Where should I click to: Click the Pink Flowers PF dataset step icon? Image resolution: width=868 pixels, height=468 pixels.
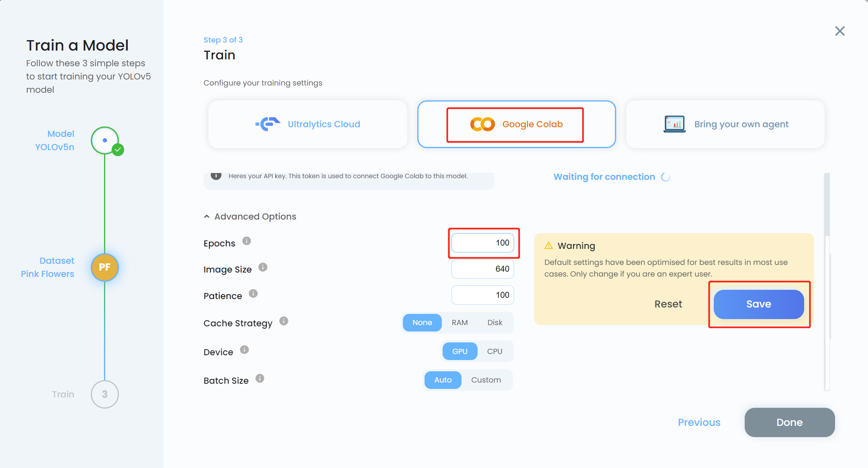(x=105, y=267)
